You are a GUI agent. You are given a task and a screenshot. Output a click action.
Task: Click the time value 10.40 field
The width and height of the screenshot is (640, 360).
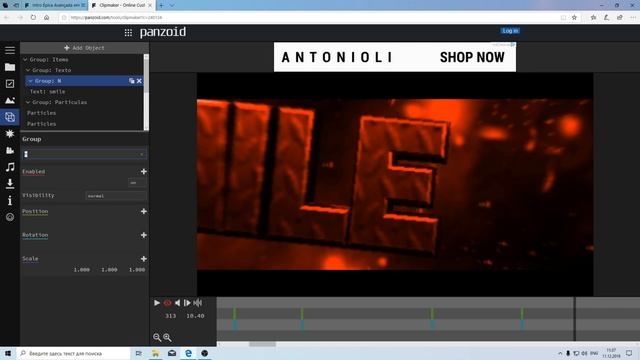click(195, 316)
